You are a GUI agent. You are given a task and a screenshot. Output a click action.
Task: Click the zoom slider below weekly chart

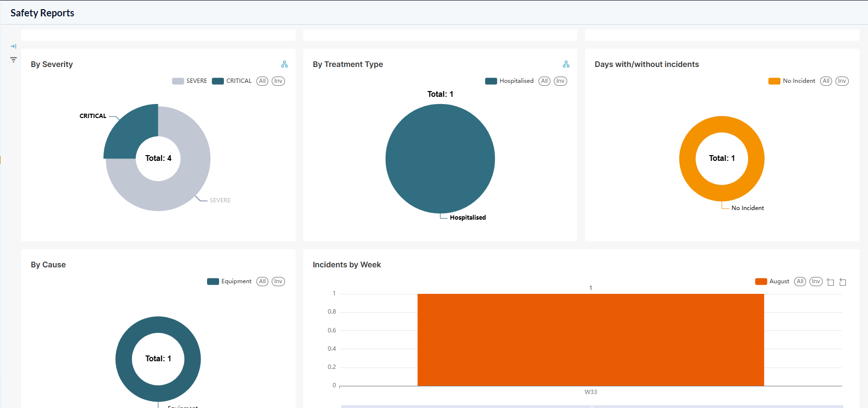(x=592, y=407)
